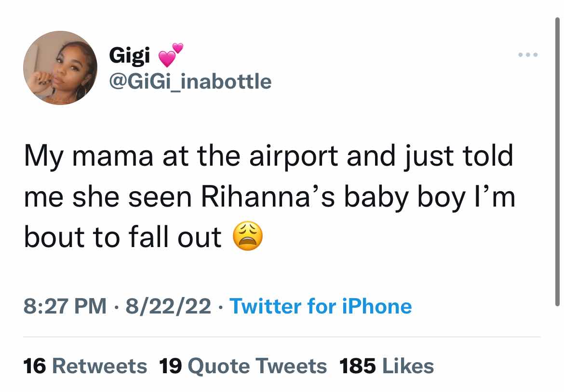Viewport: 564px width, 392px height.
Task: Open the Twitter for iPhone source link
Action: coord(321,306)
